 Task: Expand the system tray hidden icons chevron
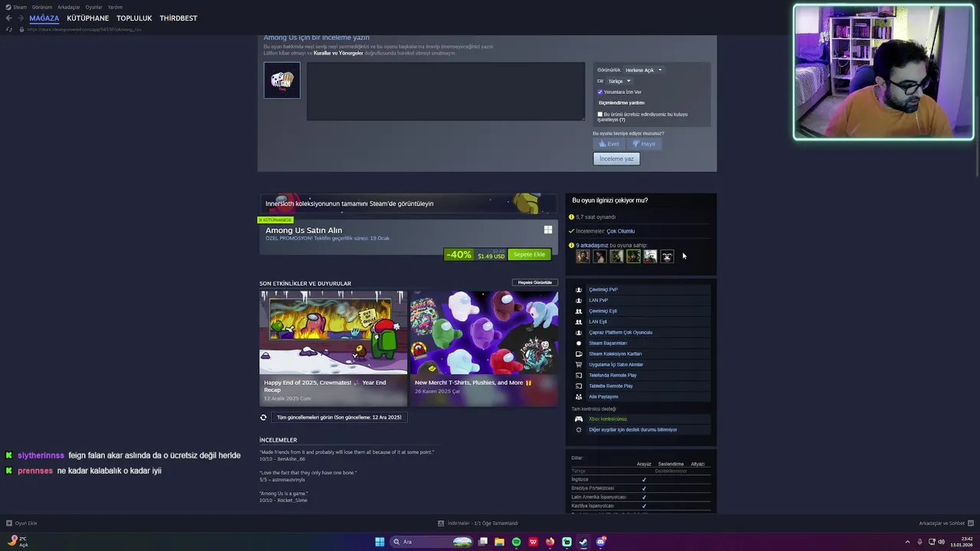[x=907, y=542]
